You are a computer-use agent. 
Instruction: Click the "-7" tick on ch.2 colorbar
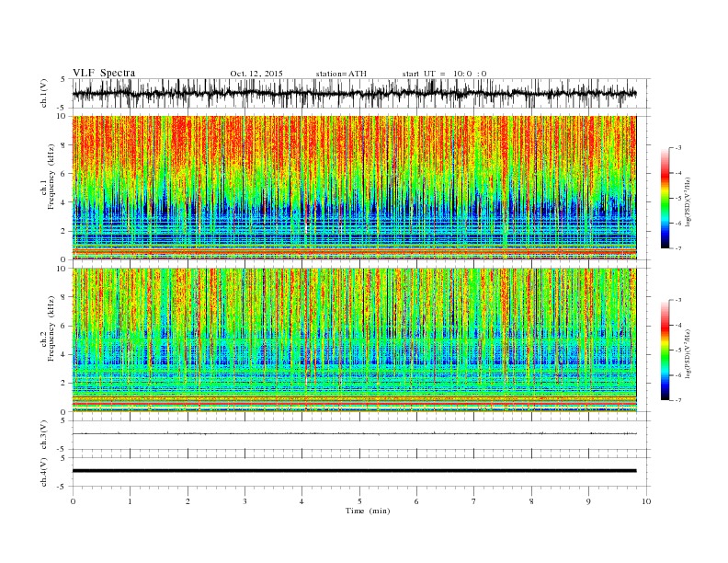[678, 400]
